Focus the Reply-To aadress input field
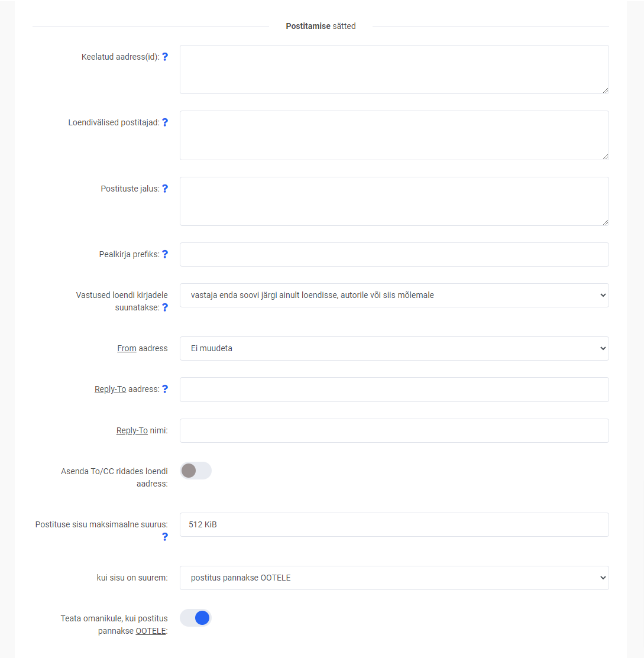Viewport: 644px width, 658px height. tap(394, 390)
